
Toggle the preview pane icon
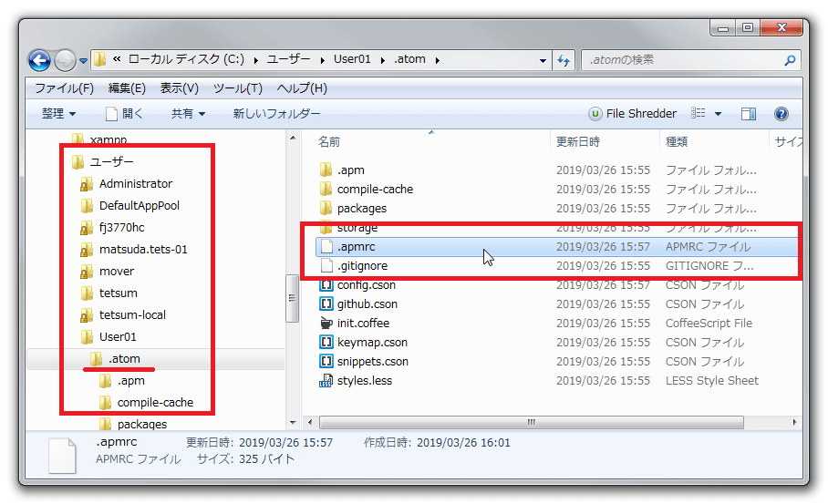749,114
